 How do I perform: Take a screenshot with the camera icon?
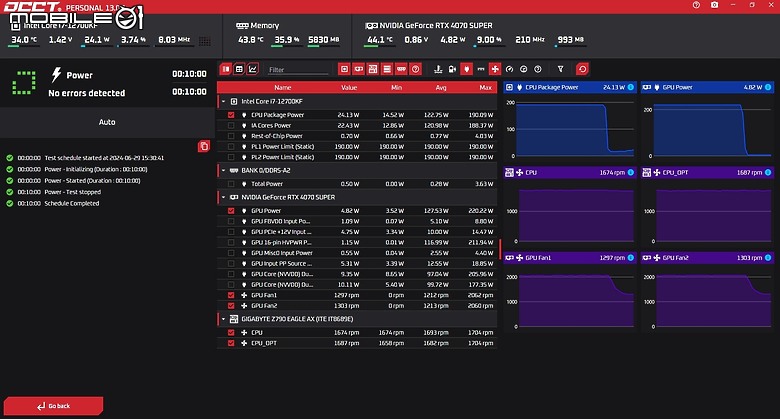[x=714, y=5]
